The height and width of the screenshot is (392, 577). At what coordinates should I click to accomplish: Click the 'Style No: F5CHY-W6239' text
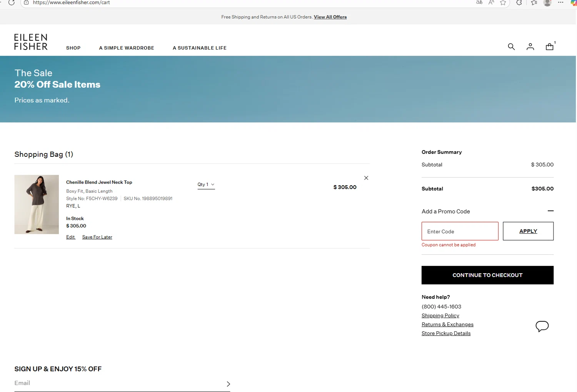click(92, 199)
